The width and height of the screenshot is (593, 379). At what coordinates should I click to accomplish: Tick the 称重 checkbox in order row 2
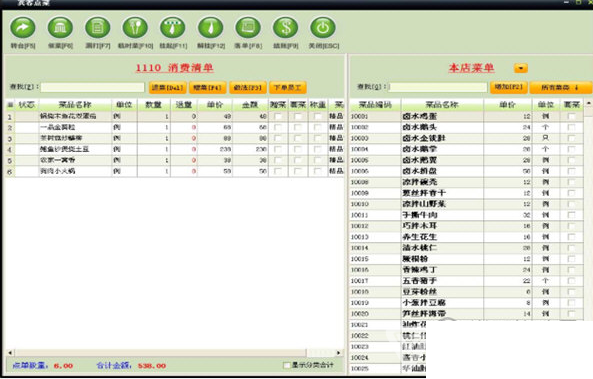point(318,127)
